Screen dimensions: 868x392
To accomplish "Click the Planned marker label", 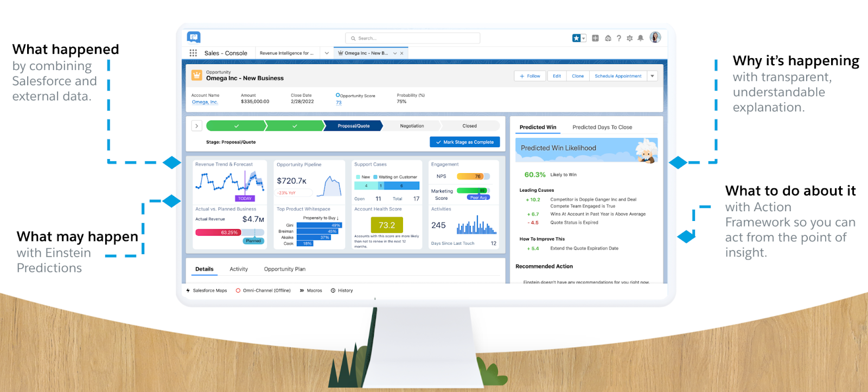I will pyautogui.click(x=253, y=241).
